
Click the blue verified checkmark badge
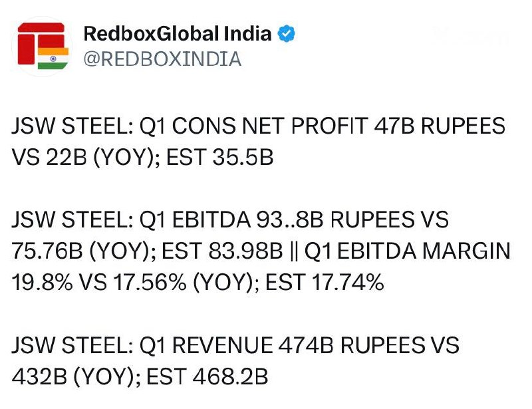coord(287,34)
